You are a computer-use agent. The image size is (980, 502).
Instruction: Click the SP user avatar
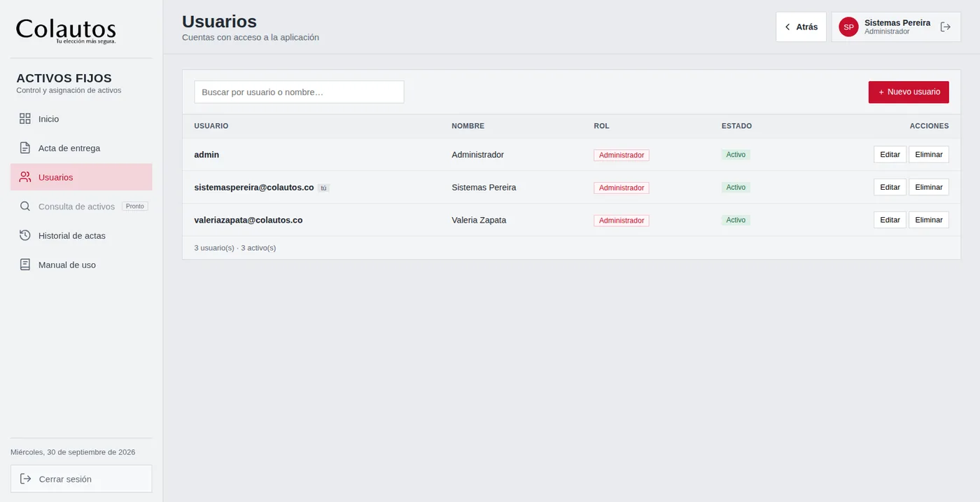click(x=848, y=27)
